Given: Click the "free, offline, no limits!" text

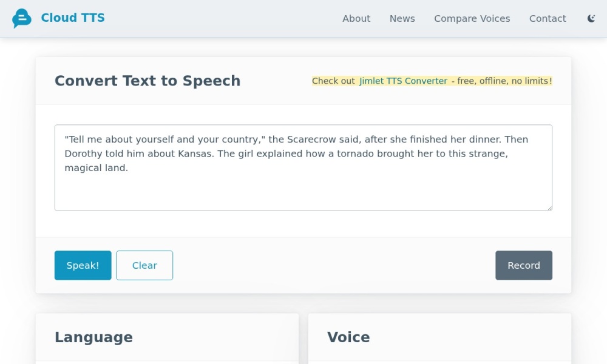Looking at the screenshot, I should pyautogui.click(x=504, y=81).
